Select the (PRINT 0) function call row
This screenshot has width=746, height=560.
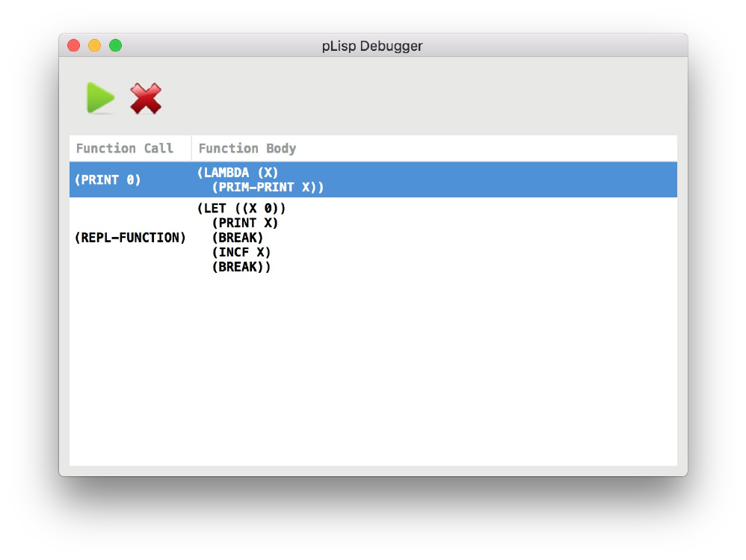pyautogui.click(x=373, y=180)
